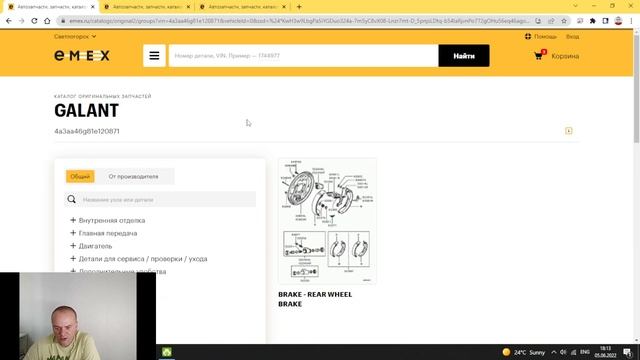This screenshot has width=640, height=360.
Task: Open the tab search chevron in title bar
Action: (x=575, y=6)
